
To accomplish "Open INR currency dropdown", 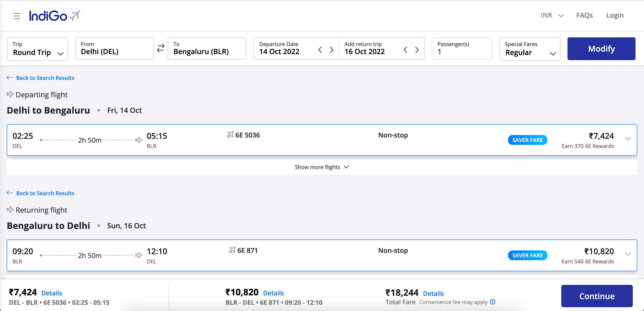I will click(x=552, y=15).
